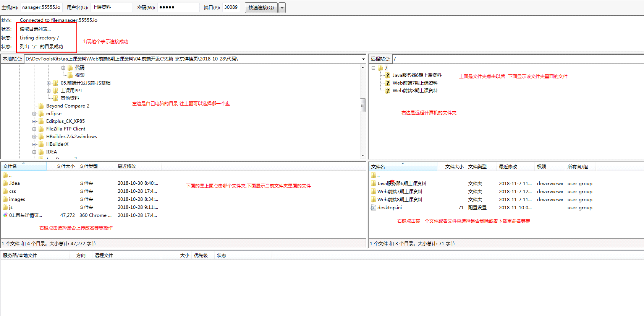Click the 远程文件 queue column header
This screenshot has height=316, width=644.
(127, 256)
